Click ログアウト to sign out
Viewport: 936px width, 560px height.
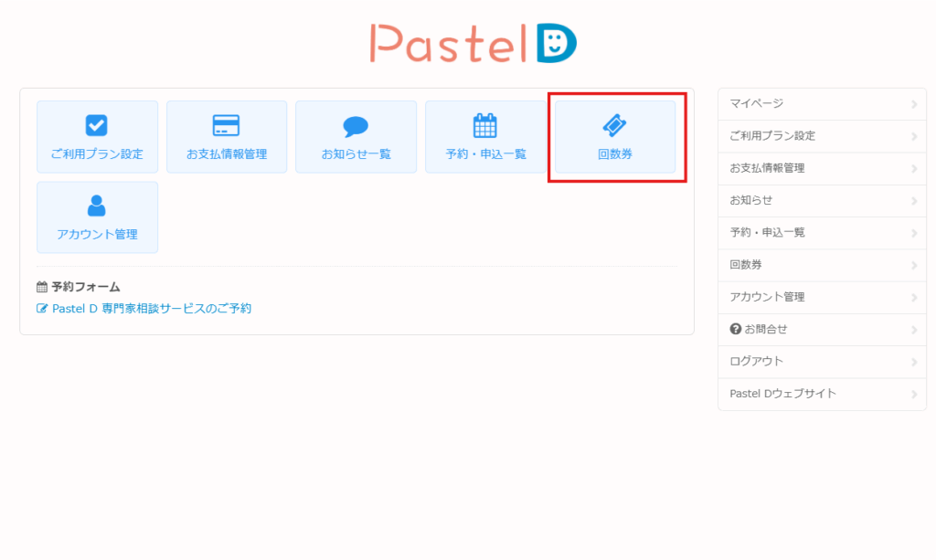[757, 361]
